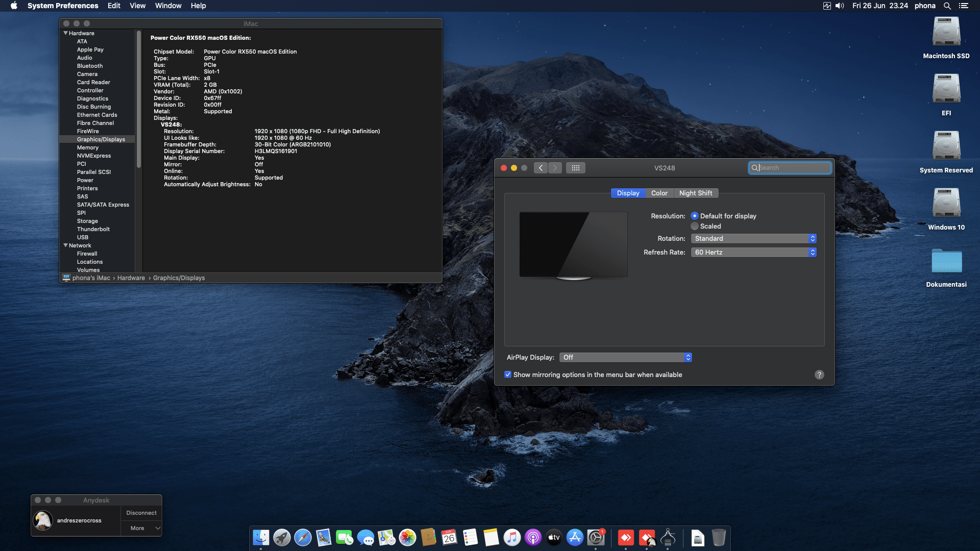
Task: Collapse the Hardware tree section
Action: tap(65, 33)
